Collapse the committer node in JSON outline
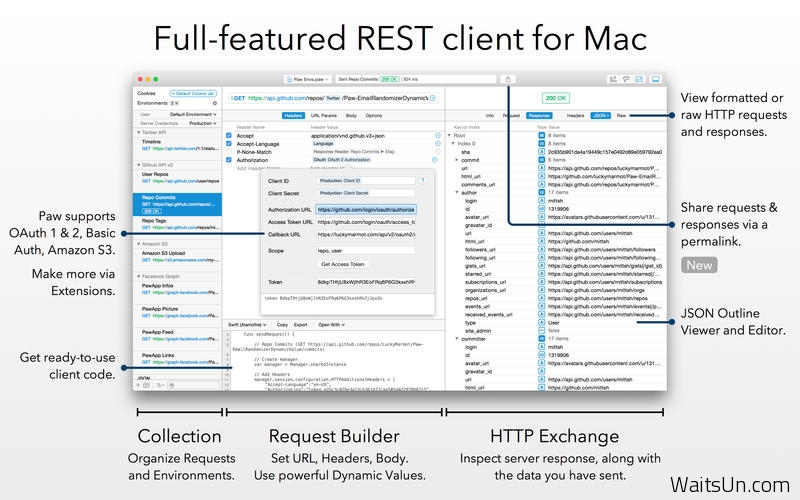The width and height of the screenshot is (800, 500). 457,339
